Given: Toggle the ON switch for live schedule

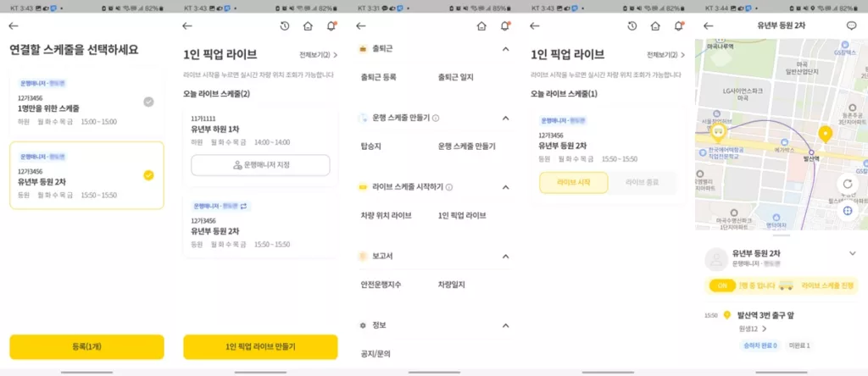Looking at the screenshot, I should pos(722,285).
